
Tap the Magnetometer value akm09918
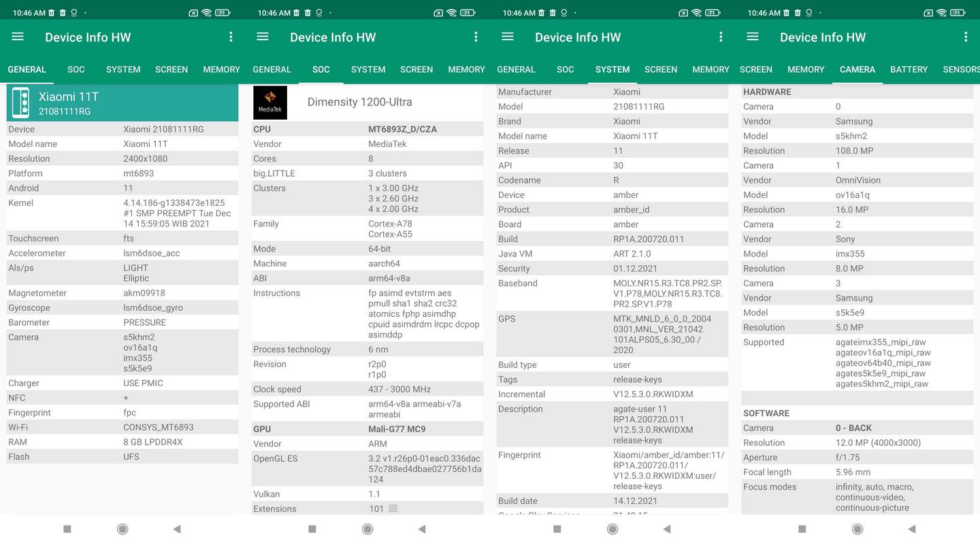point(144,293)
